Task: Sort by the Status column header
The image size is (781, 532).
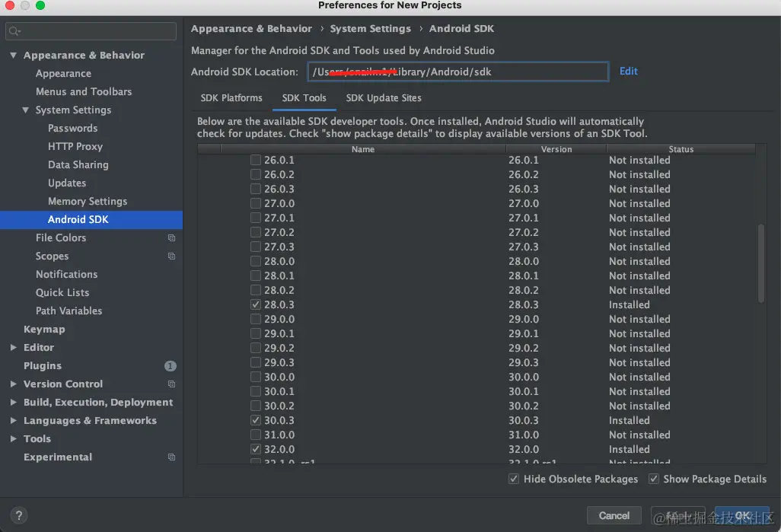Action: [x=681, y=149]
